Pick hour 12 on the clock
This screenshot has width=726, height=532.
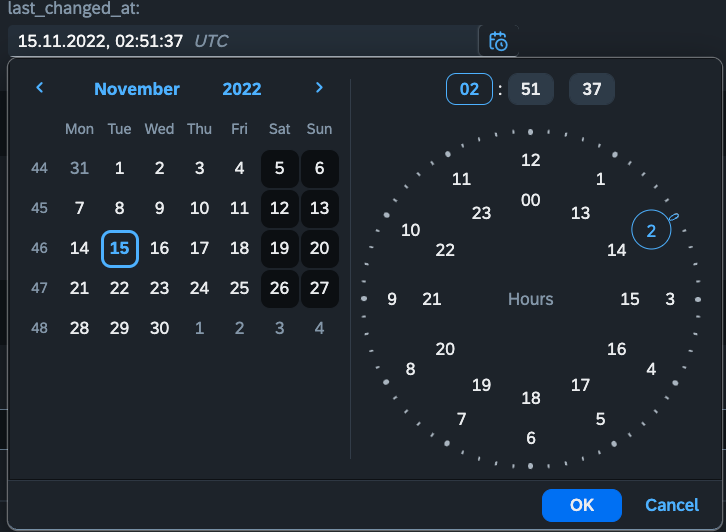(531, 160)
